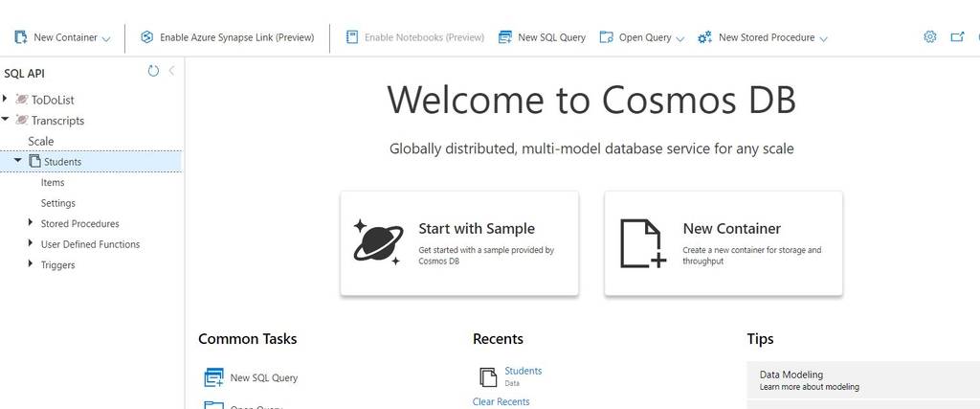Select New Stored Procedure in toolbar
The width and height of the screenshot is (980, 409).
tap(767, 37)
